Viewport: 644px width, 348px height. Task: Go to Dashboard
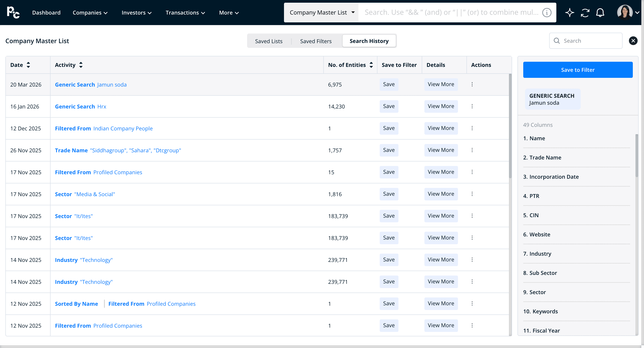[x=46, y=13]
